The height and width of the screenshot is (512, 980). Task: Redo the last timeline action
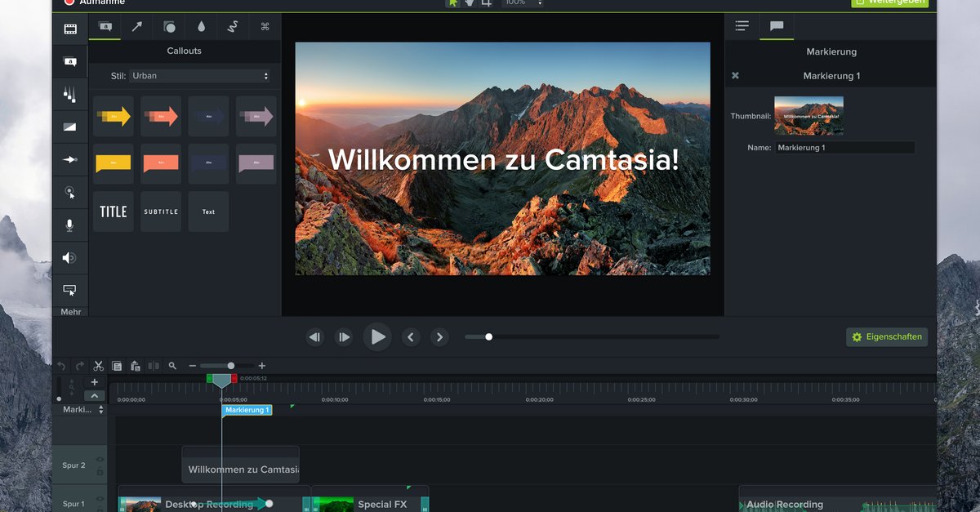coord(79,366)
